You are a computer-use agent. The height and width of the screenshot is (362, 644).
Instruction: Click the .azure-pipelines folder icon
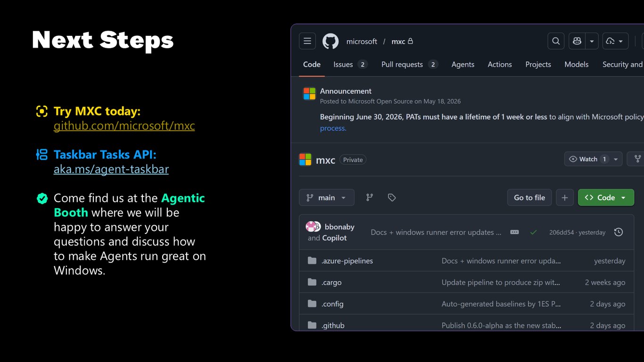pos(312,261)
